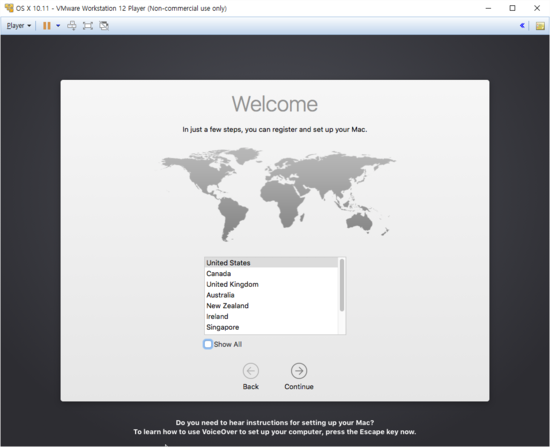Select Canada in the country list
This screenshot has height=447, width=550.
[271, 273]
